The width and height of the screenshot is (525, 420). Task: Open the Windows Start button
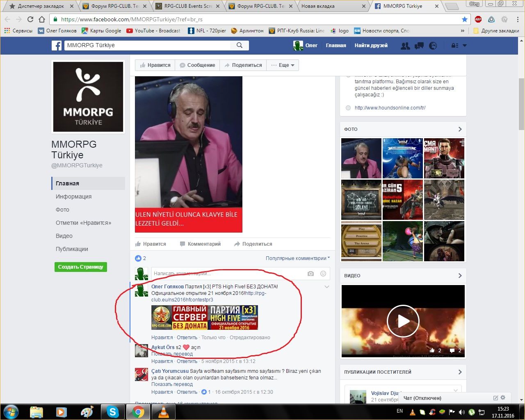tap(11, 412)
